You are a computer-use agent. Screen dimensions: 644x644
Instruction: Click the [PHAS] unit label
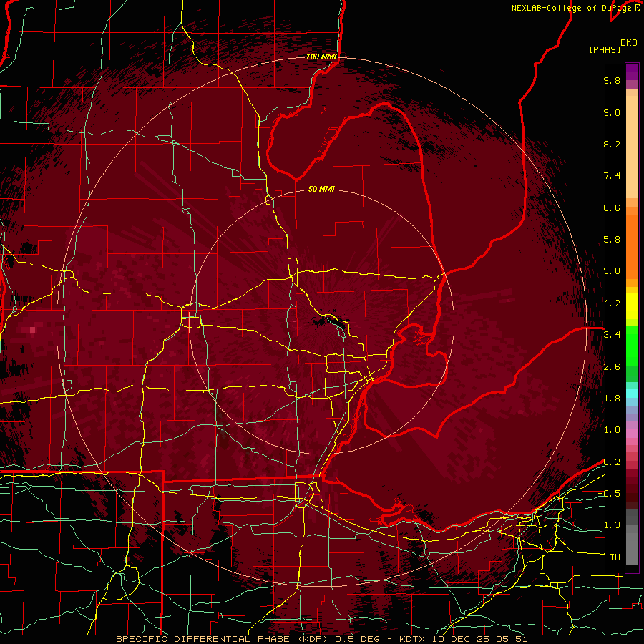[605, 49]
